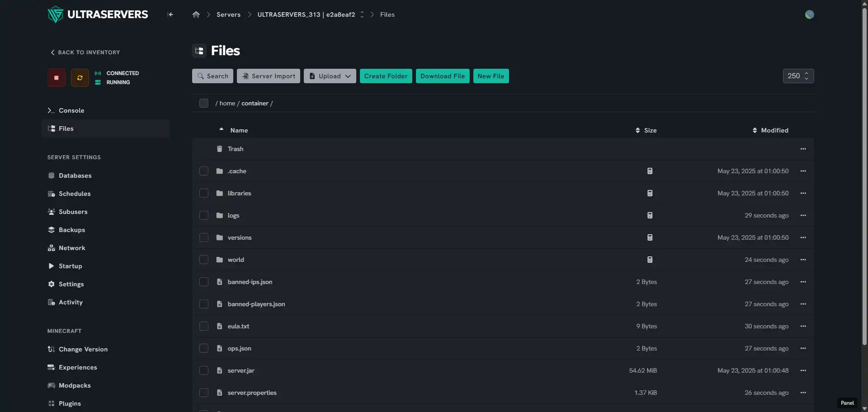Click the Create Folder button
Screen dimensions: 868x412
click(386, 76)
